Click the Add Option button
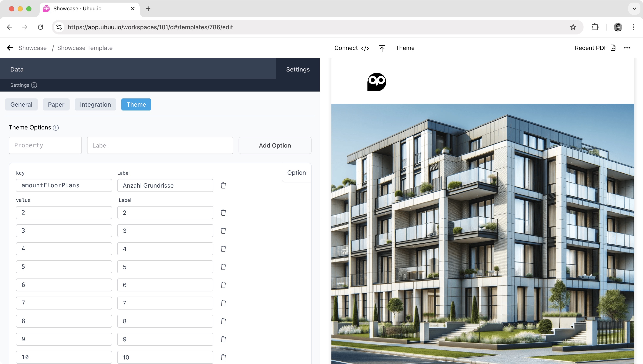 pos(275,145)
